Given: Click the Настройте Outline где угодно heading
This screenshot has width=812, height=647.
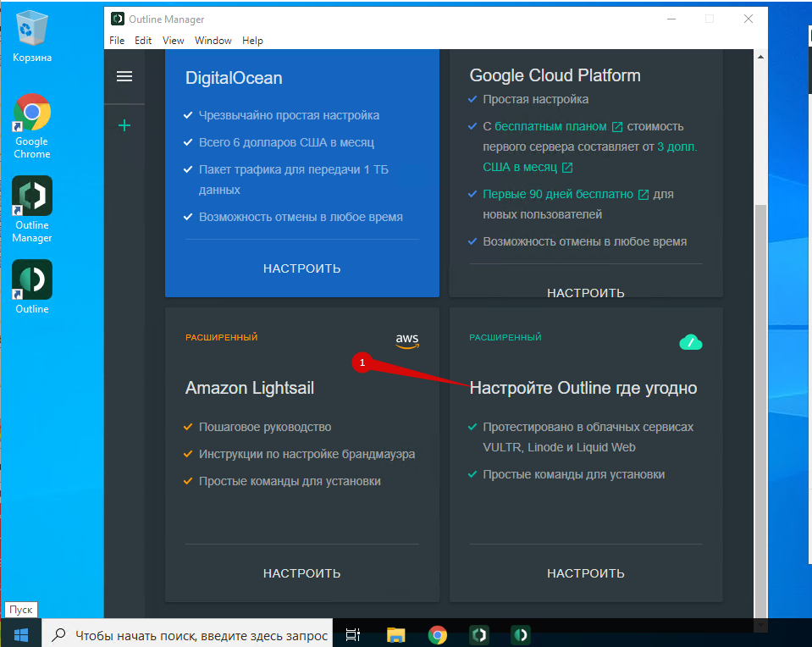Looking at the screenshot, I should tap(583, 388).
